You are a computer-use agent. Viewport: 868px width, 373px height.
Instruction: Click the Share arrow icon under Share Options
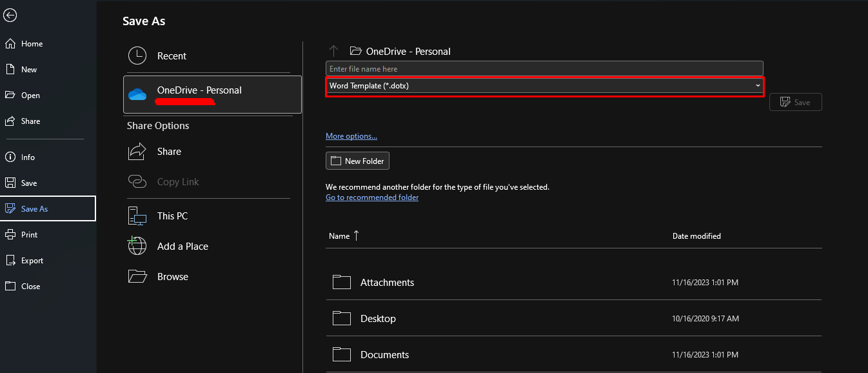(137, 152)
